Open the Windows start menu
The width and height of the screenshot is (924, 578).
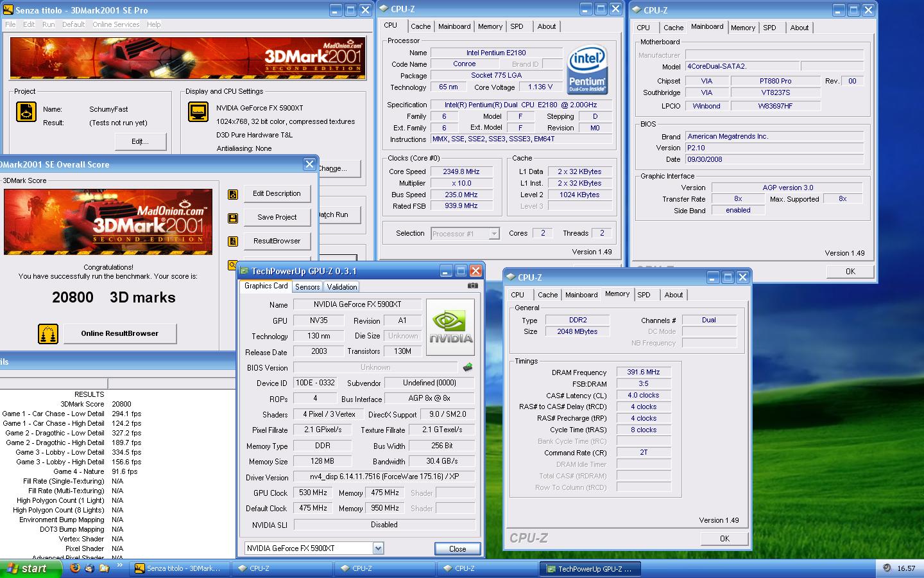click(x=31, y=568)
